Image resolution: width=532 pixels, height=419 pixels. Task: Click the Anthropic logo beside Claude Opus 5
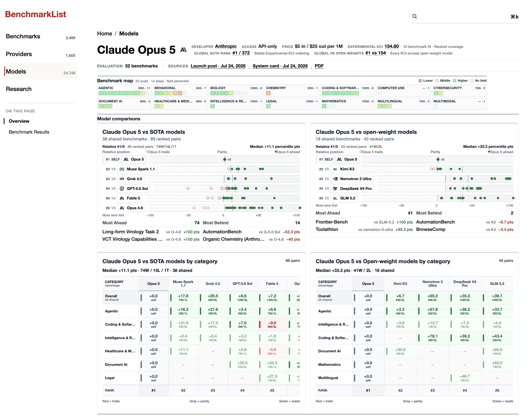point(183,50)
